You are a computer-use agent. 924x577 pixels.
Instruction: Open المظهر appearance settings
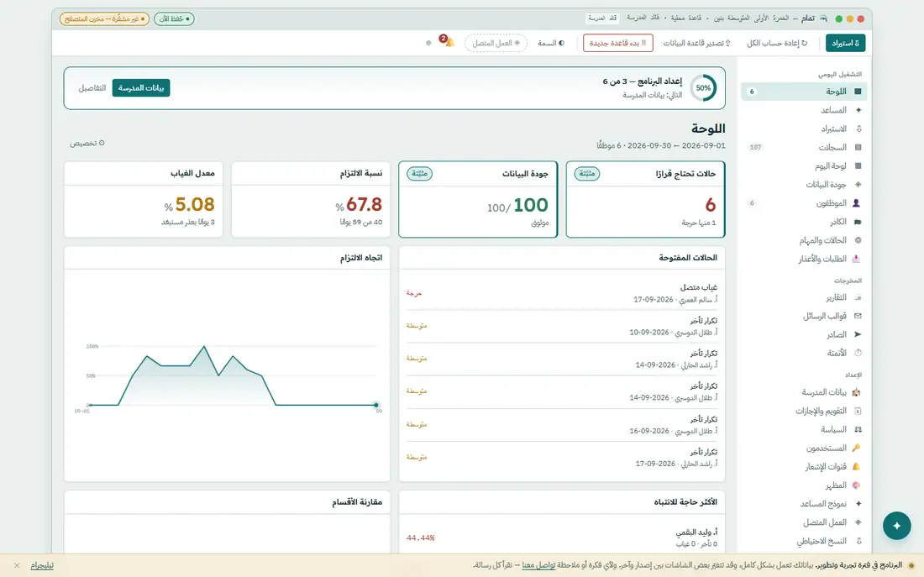(x=804, y=485)
